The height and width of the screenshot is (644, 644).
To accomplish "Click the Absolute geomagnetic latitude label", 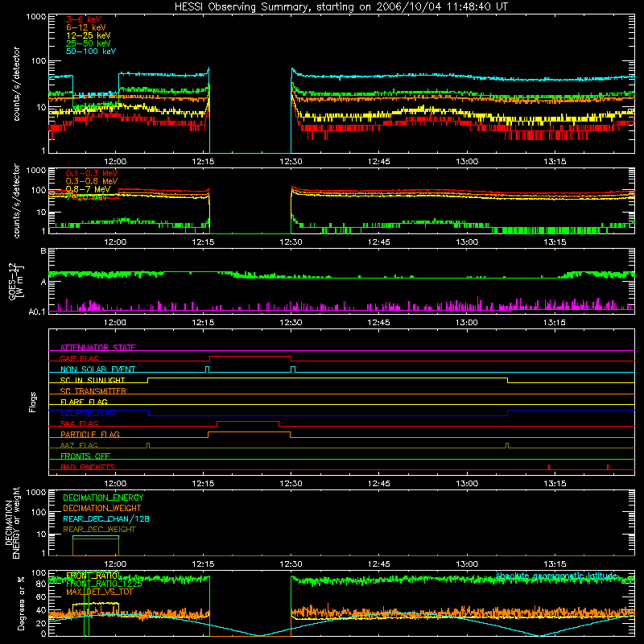I will 556,576.
